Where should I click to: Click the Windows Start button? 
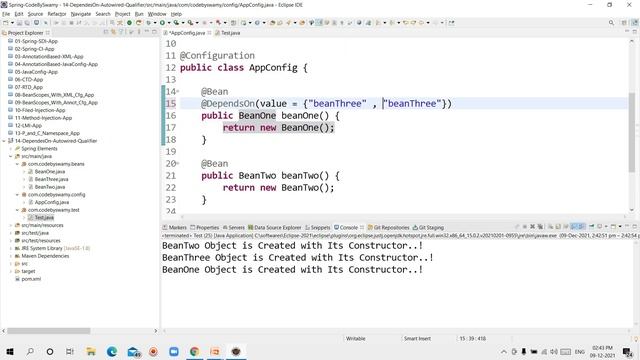click(10, 351)
